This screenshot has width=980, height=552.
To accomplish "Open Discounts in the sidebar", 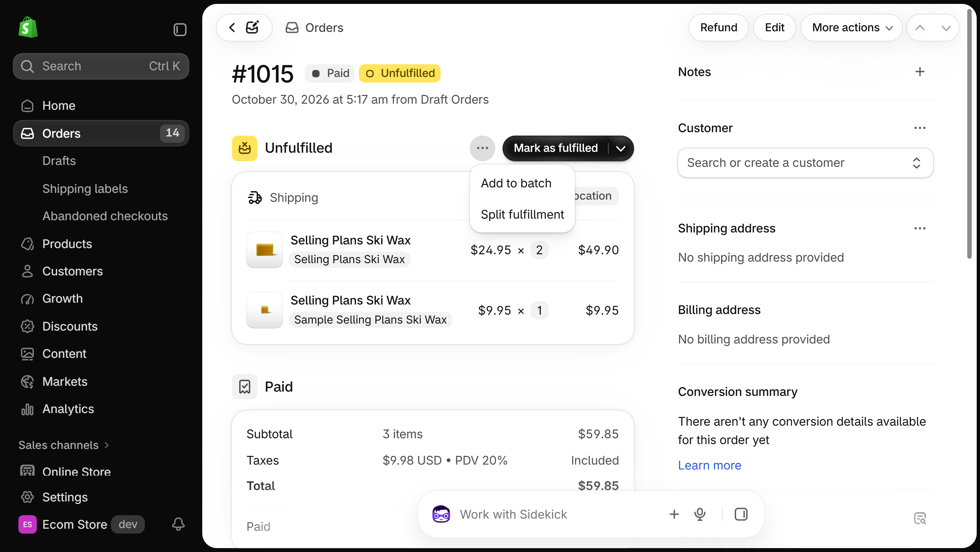I will pyautogui.click(x=101, y=327).
